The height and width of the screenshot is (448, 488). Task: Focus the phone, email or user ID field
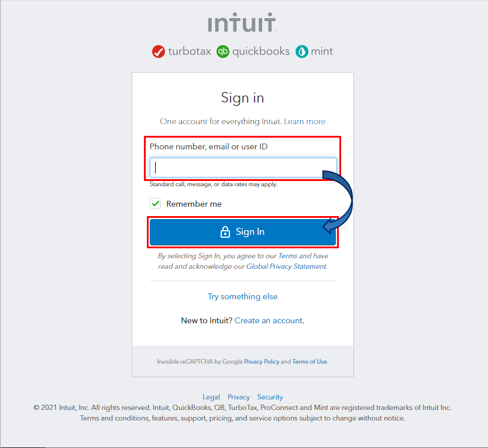click(x=243, y=167)
